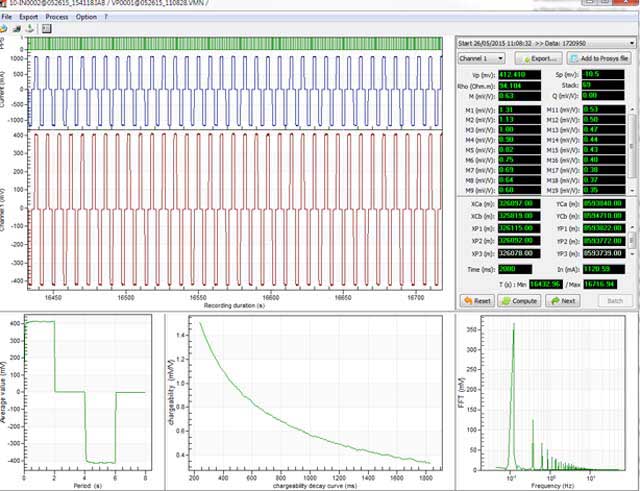Click the Reset button
Viewport: 640px width, 491px height.
coord(477,301)
